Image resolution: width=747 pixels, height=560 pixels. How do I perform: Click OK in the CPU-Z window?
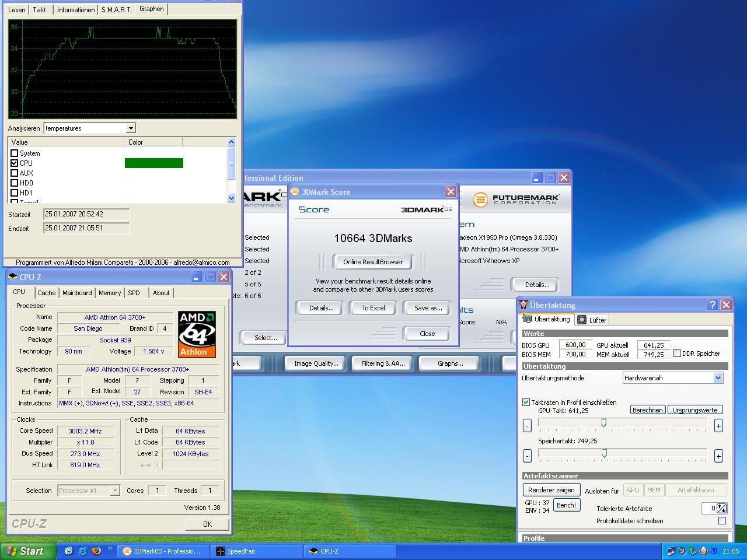[x=207, y=524]
